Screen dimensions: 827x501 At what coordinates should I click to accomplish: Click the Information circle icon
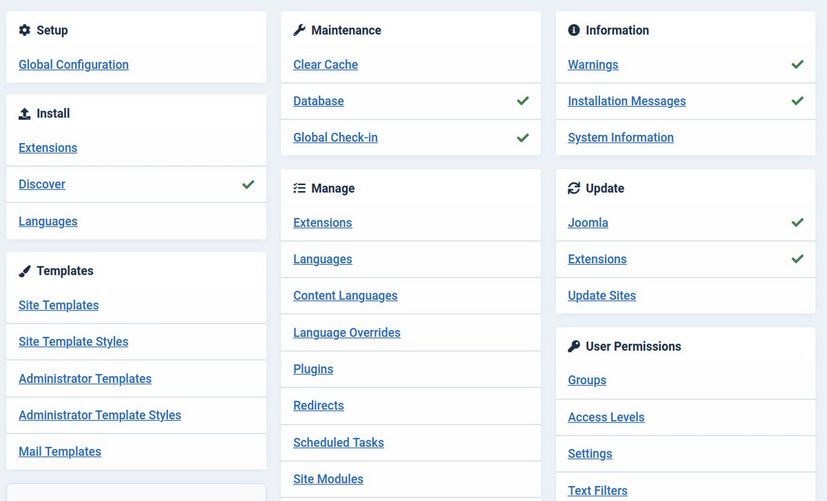click(574, 30)
